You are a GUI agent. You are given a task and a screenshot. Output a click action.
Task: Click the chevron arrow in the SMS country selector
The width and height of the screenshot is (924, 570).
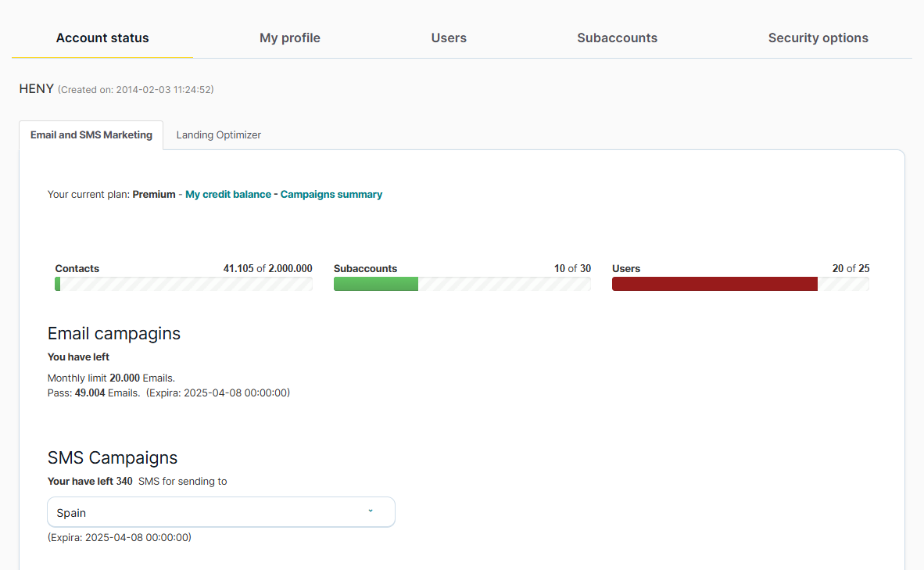[371, 511]
